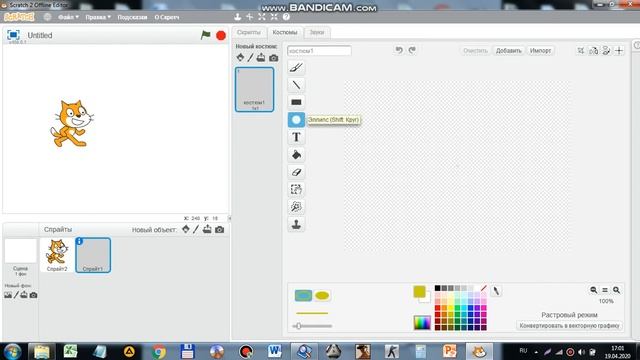Upload costume from file icon
Screen dimensions: 640x360
tap(261, 58)
